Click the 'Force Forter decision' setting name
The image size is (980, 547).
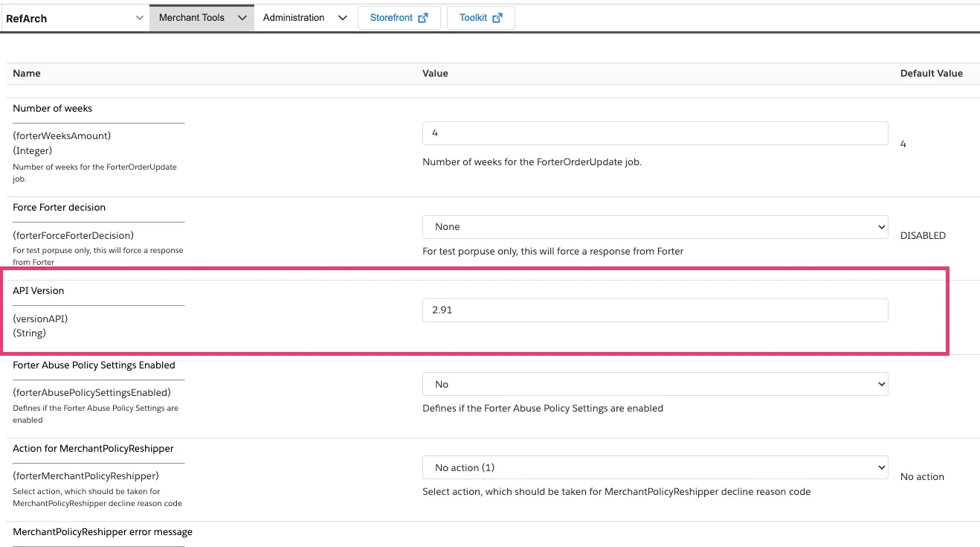tap(59, 207)
